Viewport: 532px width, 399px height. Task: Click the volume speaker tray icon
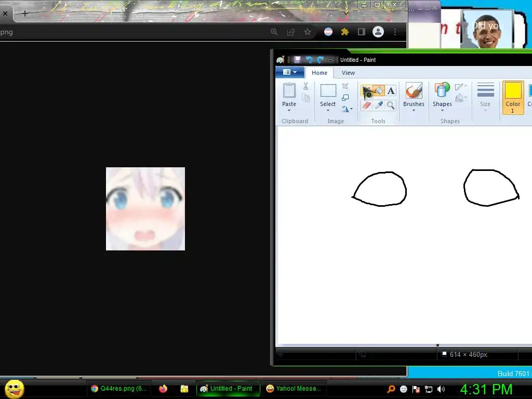(x=441, y=389)
